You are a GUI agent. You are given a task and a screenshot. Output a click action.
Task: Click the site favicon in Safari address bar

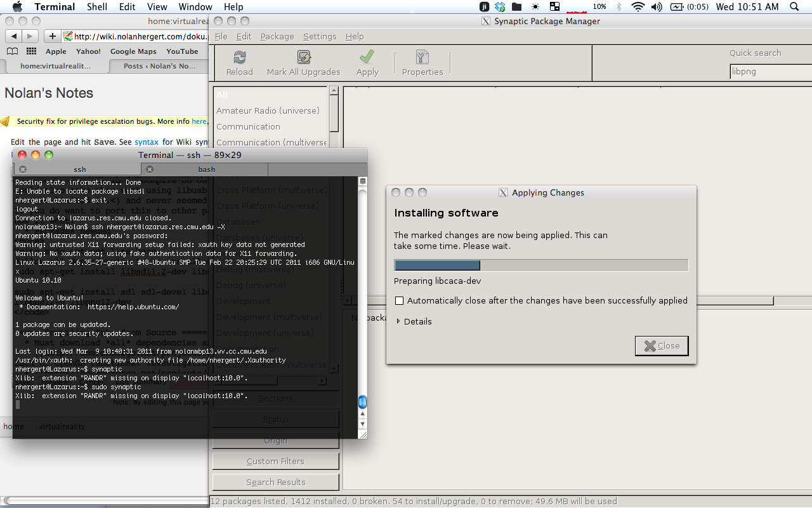click(69, 36)
